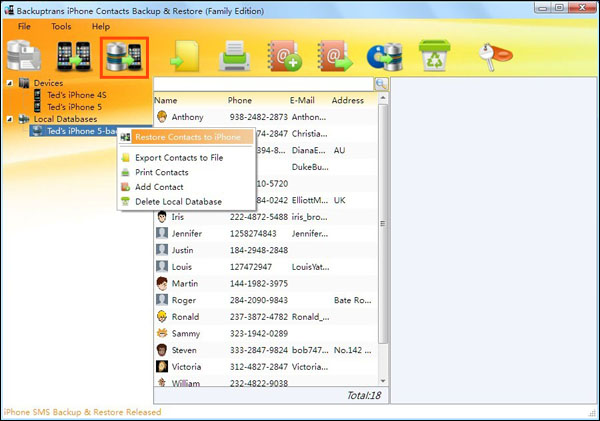
Task: Select Jennifer's number 1258274843
Action: pyautogui.click(x=253, y=233)
